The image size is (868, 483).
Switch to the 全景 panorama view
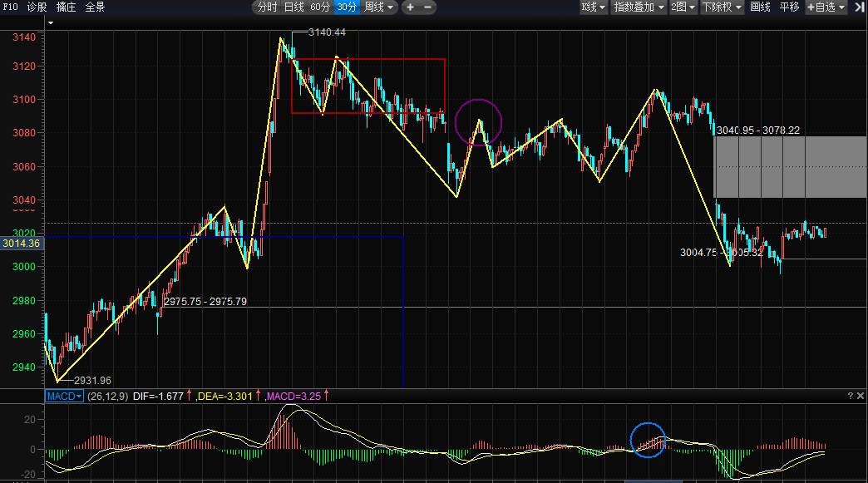coord(95,7)
